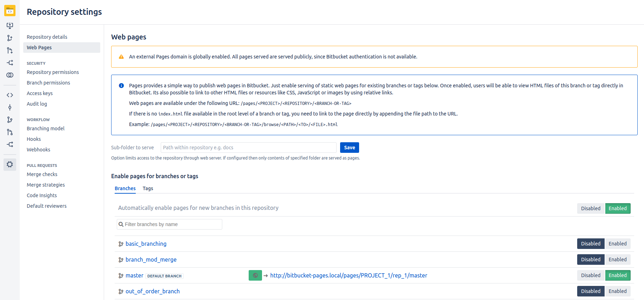Set branch_mod_merge pages to Disabled
This screenshot has height=300, width=644.
(591, 260)
